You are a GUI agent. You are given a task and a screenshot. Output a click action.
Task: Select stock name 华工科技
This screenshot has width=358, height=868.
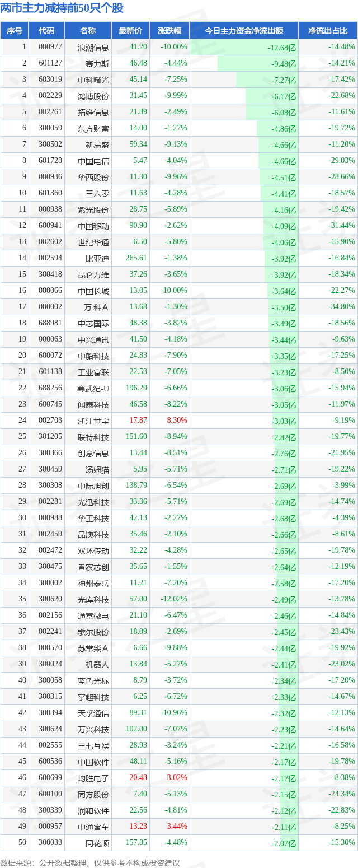pyautogui.click(x=93, y=518)
